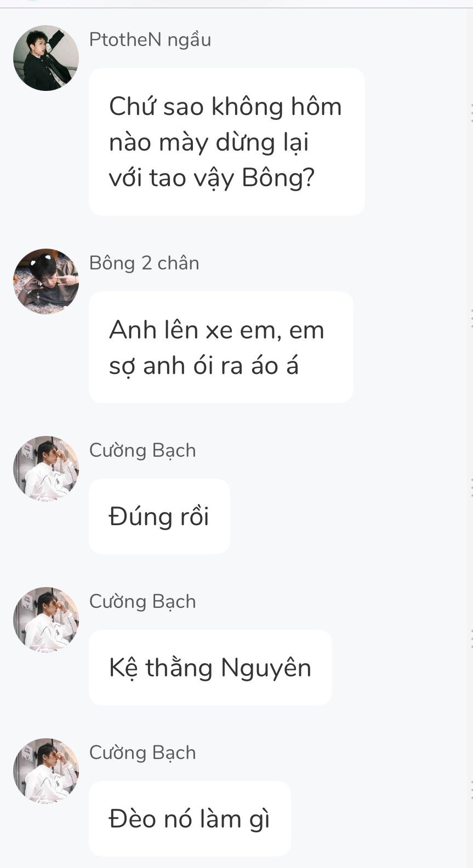Open more options beside 'Đúng rồi' message
This screenshot has height=868, width=473.
[470, 487]
